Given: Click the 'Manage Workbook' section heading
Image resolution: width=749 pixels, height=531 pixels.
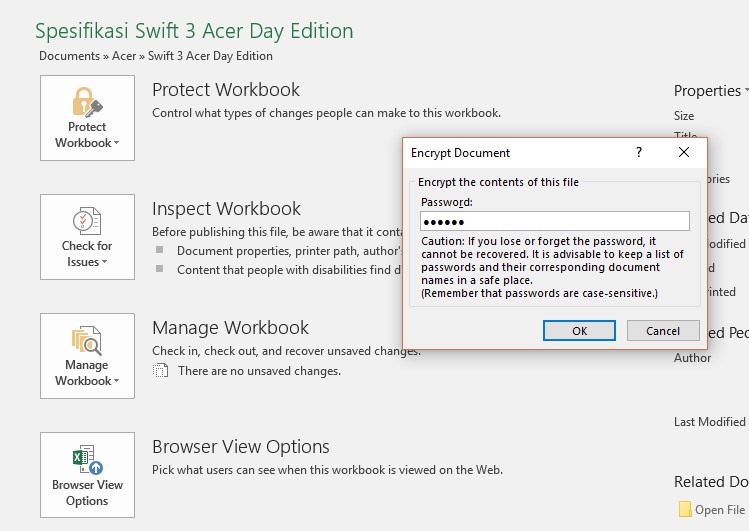Looking at the screenshot, I should (x=230, y=328).
